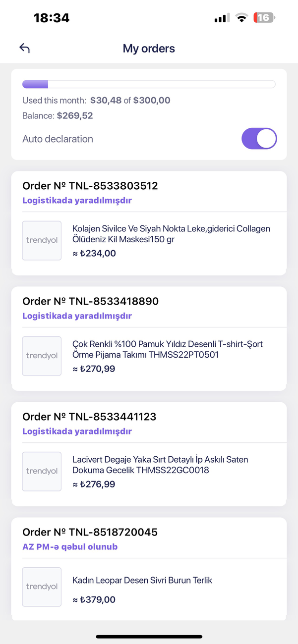
Task: Open the trendyol logo of the Kolajen mask order
Action: point(42,240)
